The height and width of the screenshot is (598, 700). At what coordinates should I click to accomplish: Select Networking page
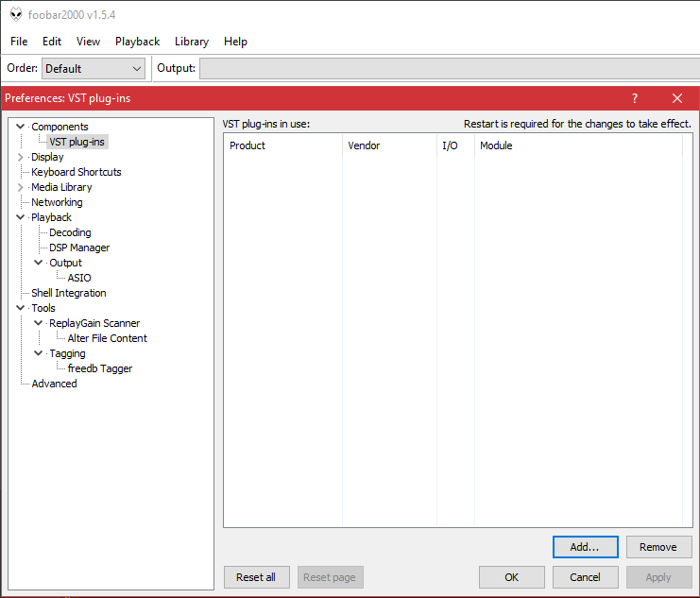(x=57, y=202)
